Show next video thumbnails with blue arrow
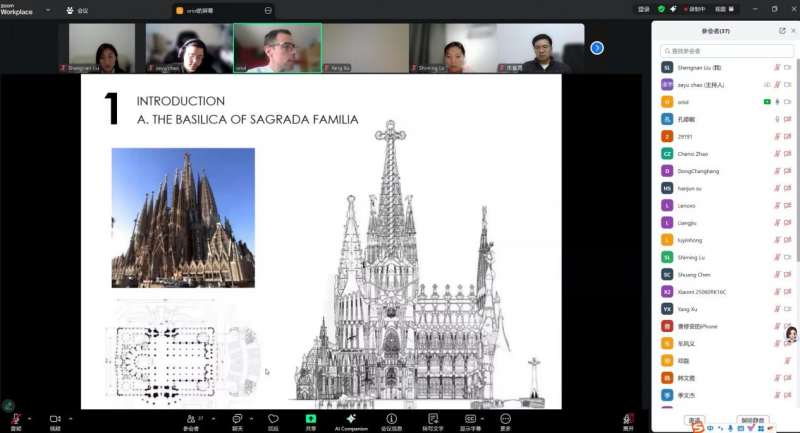This screenshot has width=800, height=433. click(597, 47)
